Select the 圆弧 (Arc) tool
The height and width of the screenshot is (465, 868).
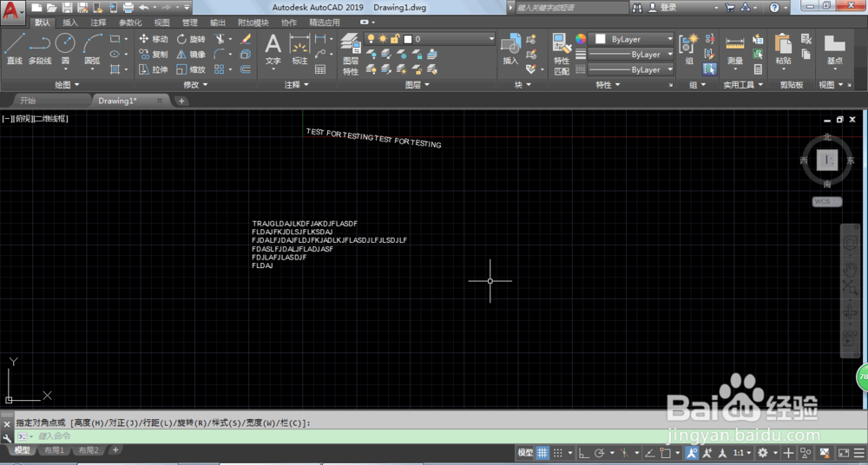[x=92, y=49]
